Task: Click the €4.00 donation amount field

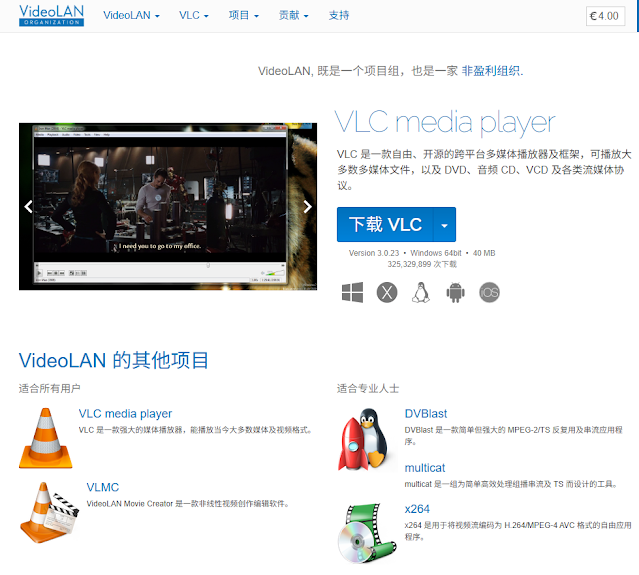Action: pyautogui.click(x=605, y=16)
